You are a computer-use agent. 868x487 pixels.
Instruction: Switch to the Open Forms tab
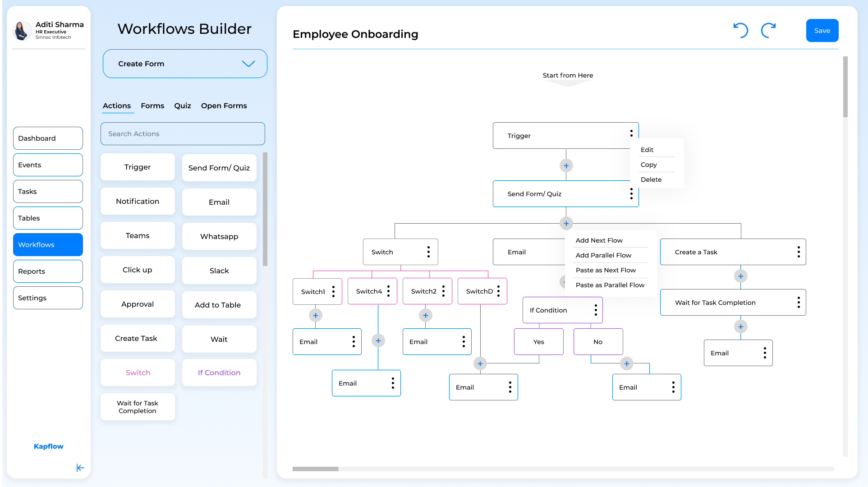pyautogui.click(x=224, y=106)
